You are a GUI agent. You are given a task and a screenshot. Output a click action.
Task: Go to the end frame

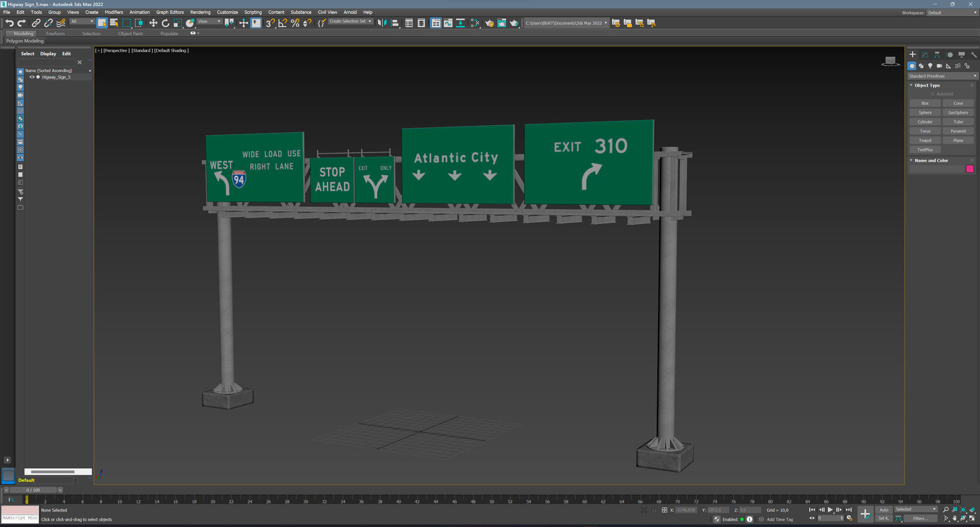(x=849, y=510)
